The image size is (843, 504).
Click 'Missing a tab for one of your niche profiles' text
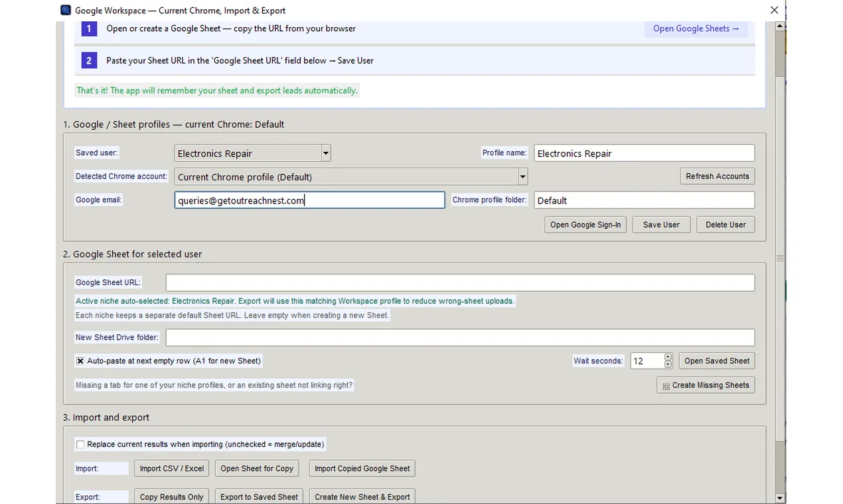pos(214,385)
